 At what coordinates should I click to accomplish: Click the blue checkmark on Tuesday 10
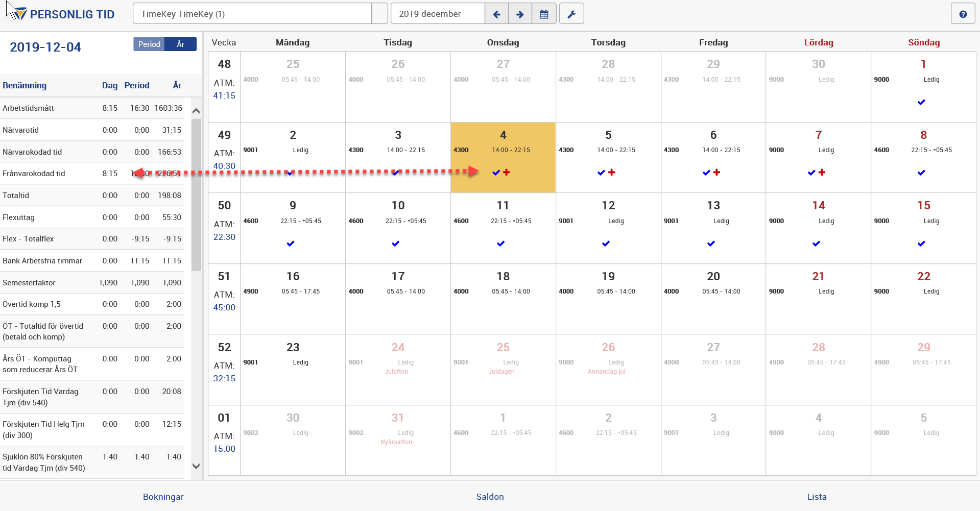396,244
